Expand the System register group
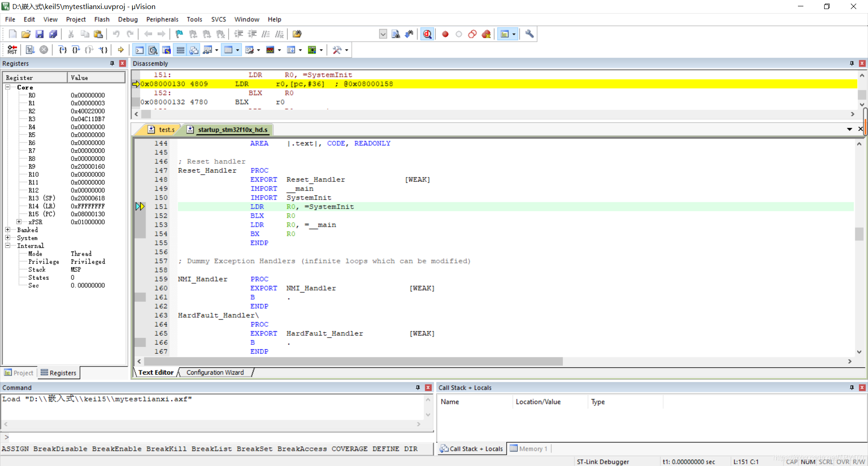 tap(8, 238)
